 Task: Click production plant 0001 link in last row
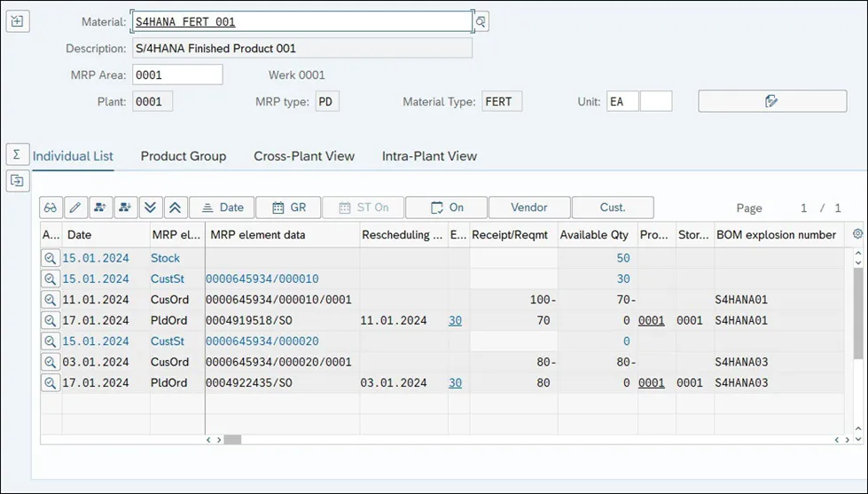(652, 382)
